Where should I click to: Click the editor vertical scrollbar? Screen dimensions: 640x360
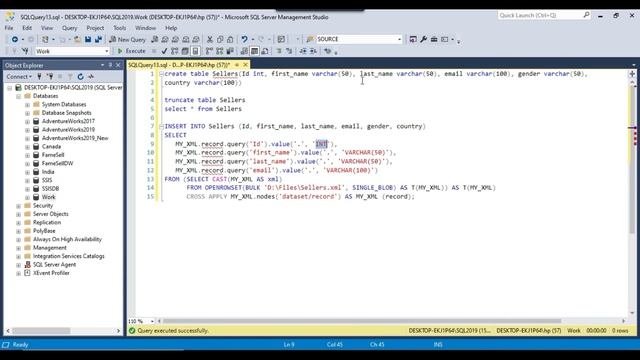click(x=632, y=159)
